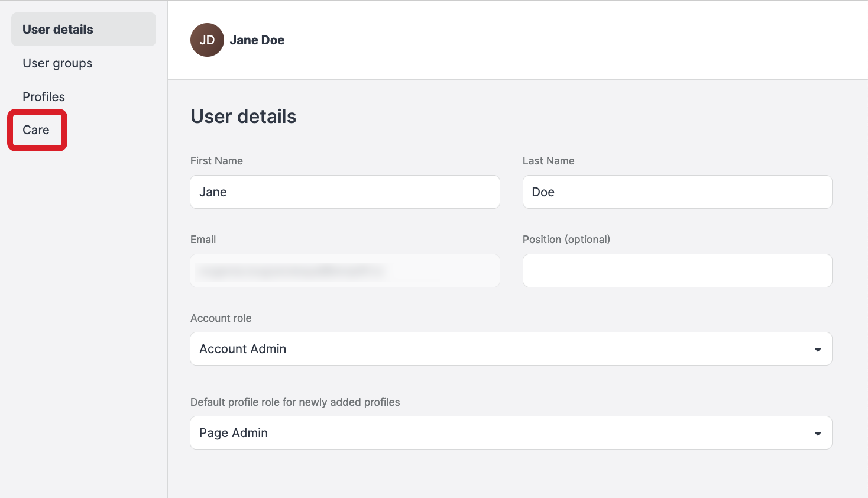Click the Last Name field containing Doe
The image size is (868, 498).
677,192
